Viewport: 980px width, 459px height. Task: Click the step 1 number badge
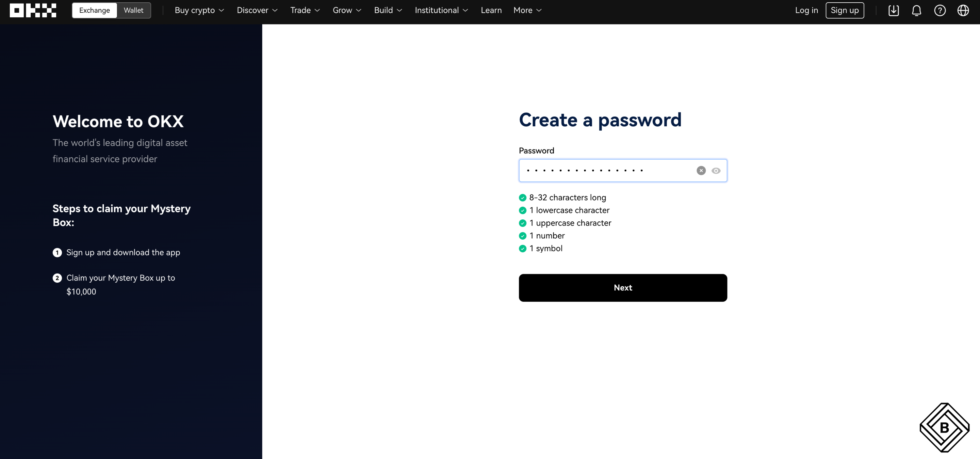click(57, 252)
